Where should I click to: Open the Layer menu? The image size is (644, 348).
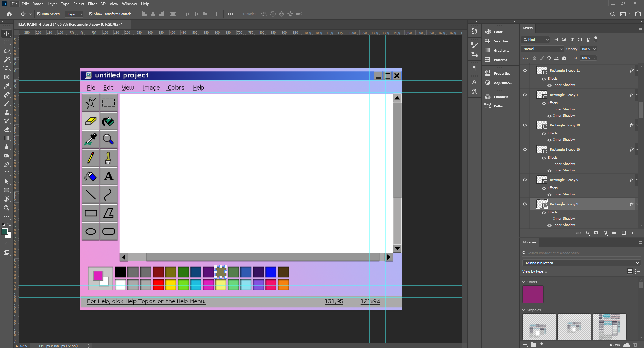tap(52, 4)
